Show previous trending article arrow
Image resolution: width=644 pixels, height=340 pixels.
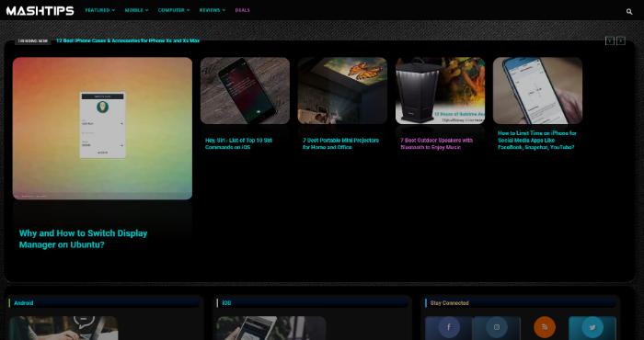pos(609,40)
